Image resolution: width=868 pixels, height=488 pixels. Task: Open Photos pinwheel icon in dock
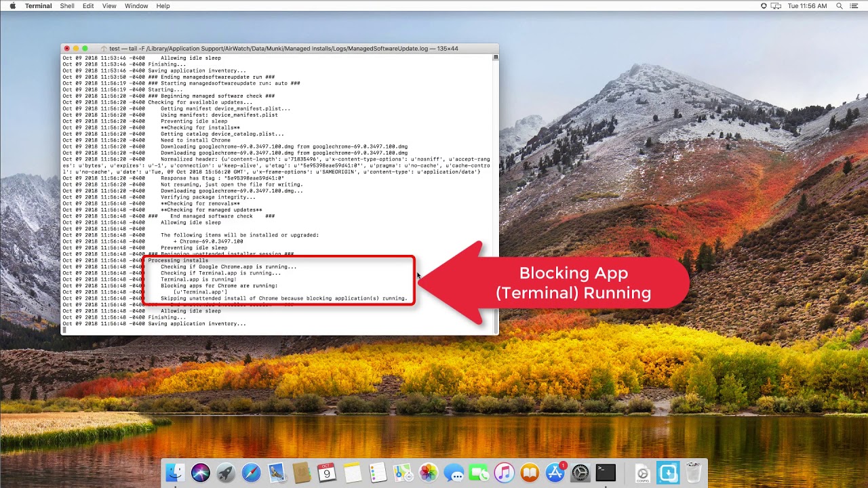pyautogui.click(x=428, y=472)
